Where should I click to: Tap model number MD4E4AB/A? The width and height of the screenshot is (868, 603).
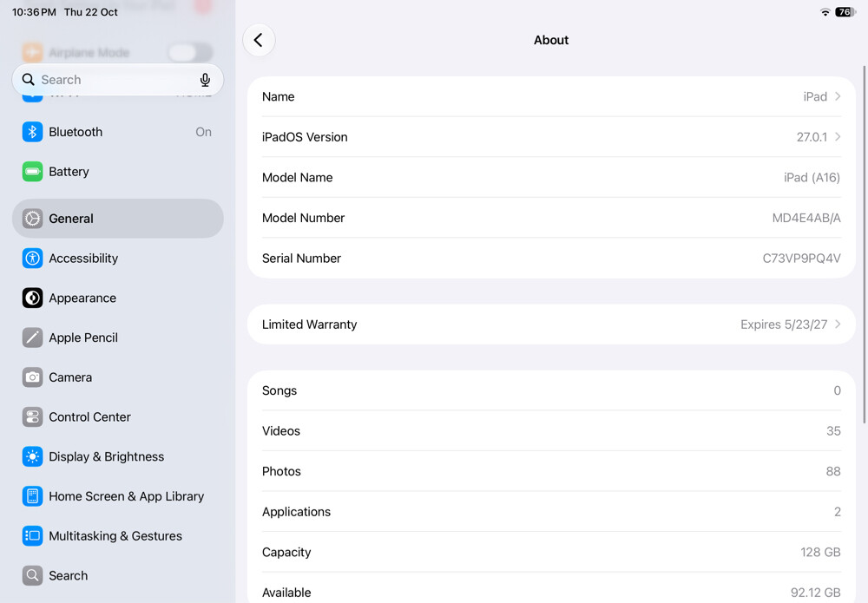tap(806, 218)
